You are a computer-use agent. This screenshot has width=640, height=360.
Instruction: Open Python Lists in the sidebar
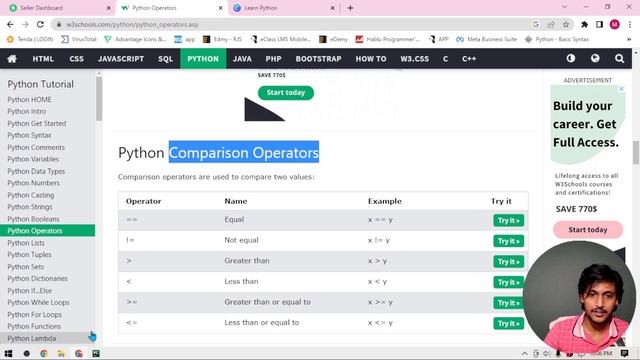(26, 243)
